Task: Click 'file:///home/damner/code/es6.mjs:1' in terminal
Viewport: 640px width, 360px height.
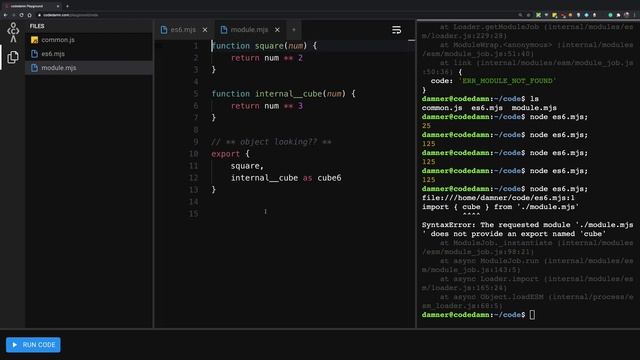Action: pos(498,198)
